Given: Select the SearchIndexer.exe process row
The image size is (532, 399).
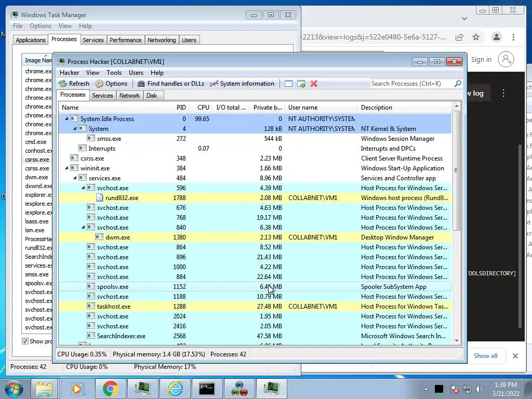Looking at the screenshot, I should [x=255, y=336].
